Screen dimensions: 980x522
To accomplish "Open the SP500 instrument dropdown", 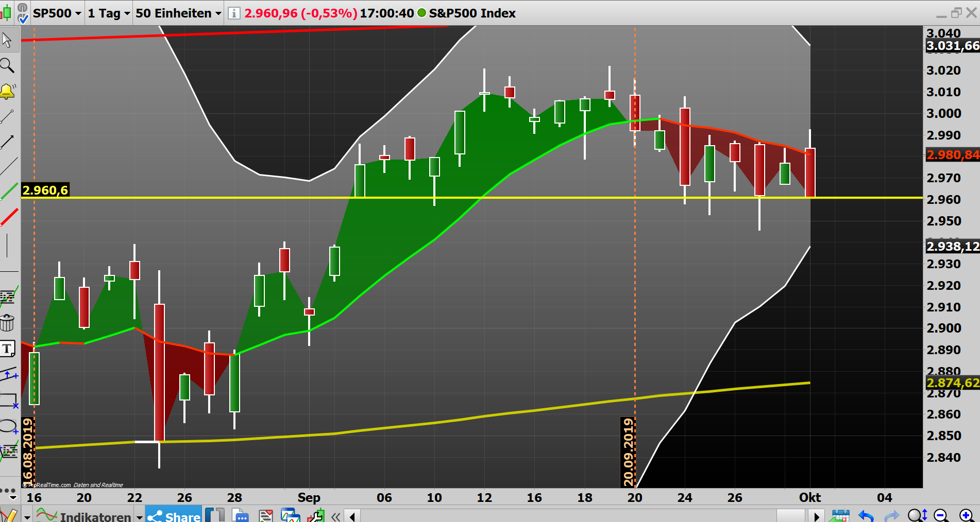I will tap(57, 13).
